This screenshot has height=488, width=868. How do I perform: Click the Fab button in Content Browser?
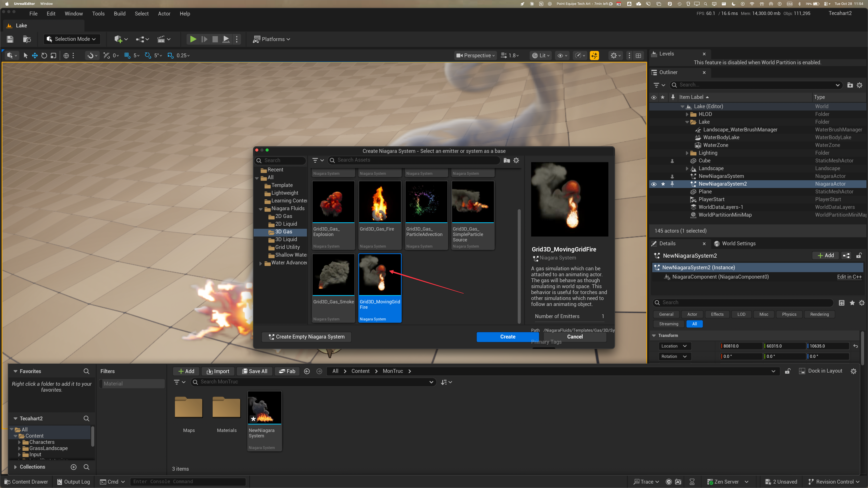[287, 371]
